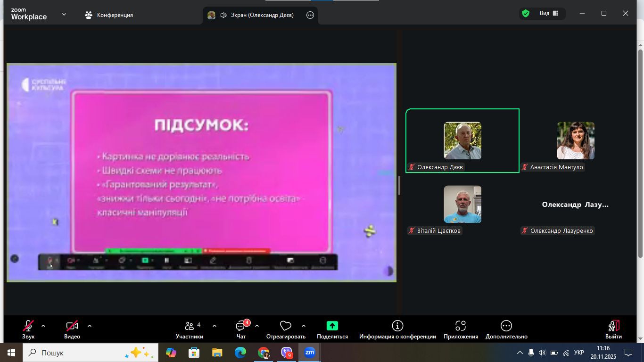Open Информация о конференции info icon
The image size is (644, 362).
point(397,326)
